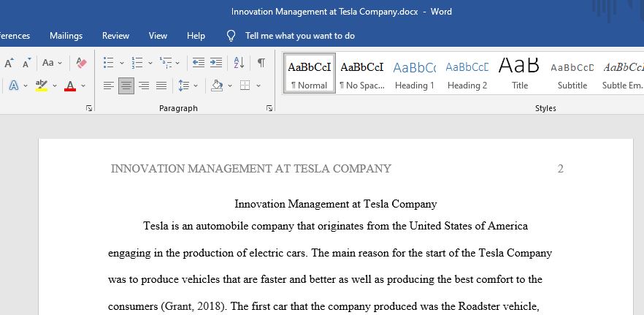Insert bulleted list
The width and height of the screenshot is (644, 315).
pyautogui.click(x=108, y=63)
